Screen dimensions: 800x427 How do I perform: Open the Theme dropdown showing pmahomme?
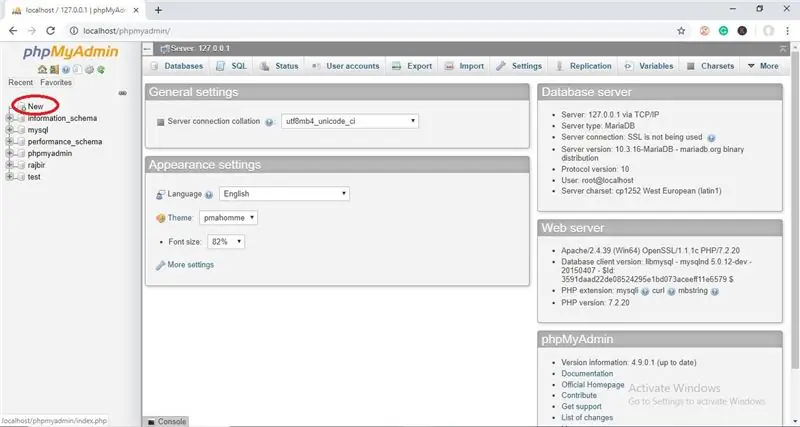pyautogui.click(x=229, y=218)
